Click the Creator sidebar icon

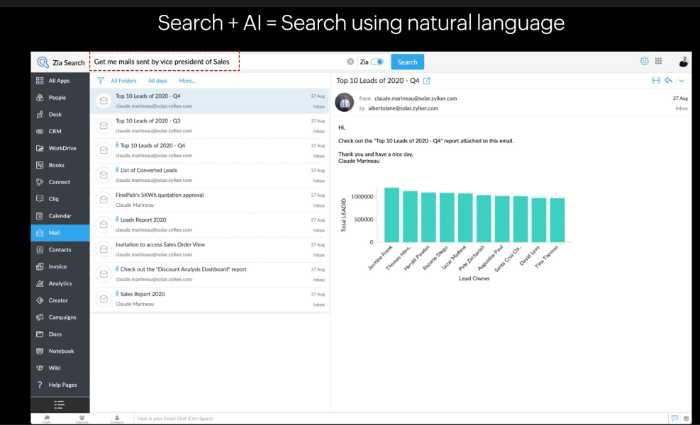coord(40,300)
